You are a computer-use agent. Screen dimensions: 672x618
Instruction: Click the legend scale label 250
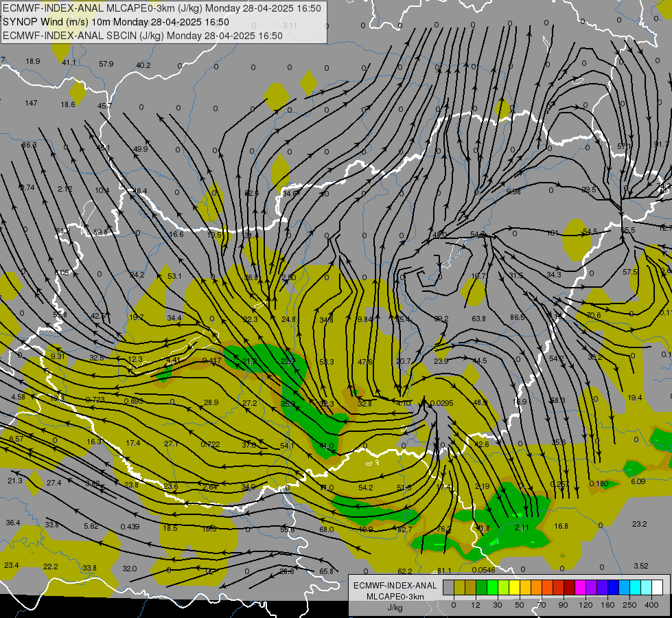point(629,605)
